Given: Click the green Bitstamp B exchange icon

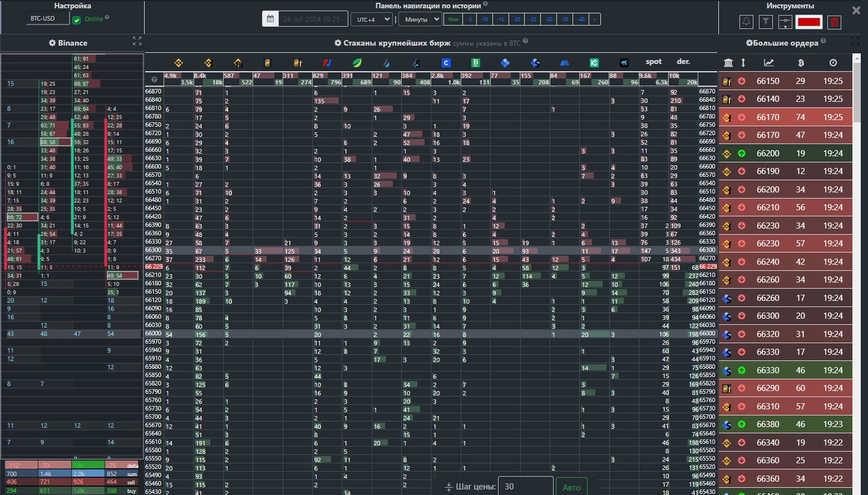Looking at the screenshot, I should [475, 63].
